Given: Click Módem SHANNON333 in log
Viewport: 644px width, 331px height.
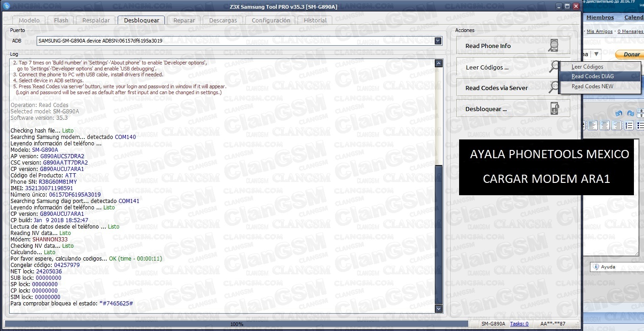Looking at the screenshot, I should (50, 239).
